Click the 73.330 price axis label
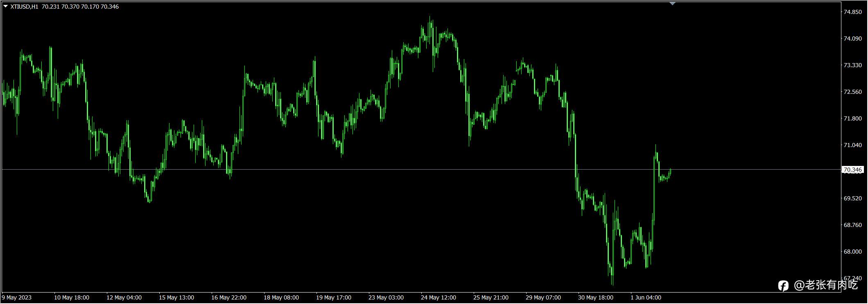Image resolution: width=868 pixels, height=304 pixels. (852, 65)
